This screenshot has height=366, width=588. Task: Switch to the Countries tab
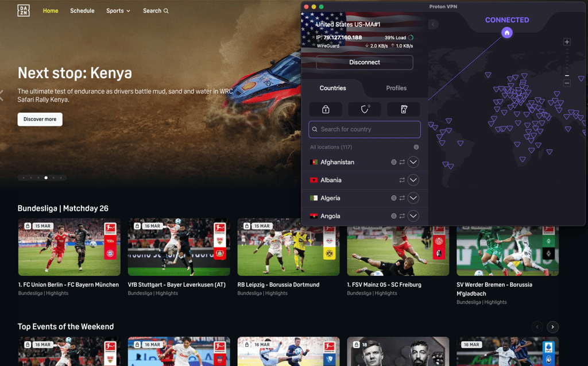click(332, 88)
